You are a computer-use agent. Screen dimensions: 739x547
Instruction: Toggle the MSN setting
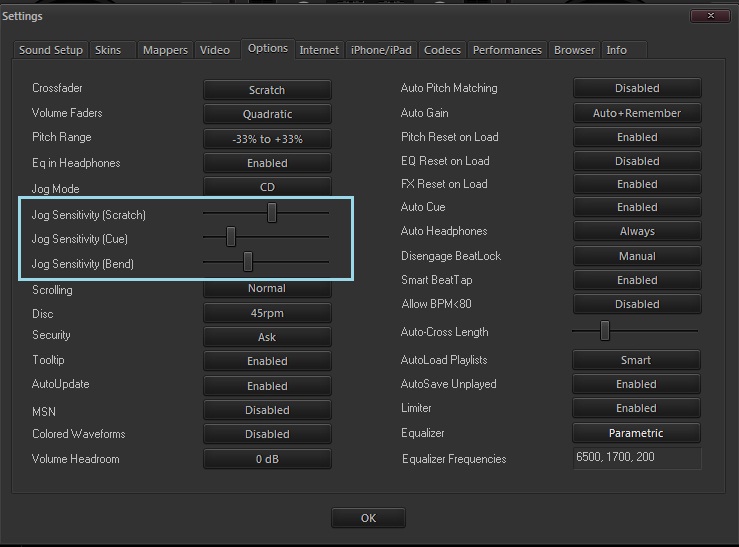coord(267,410)
